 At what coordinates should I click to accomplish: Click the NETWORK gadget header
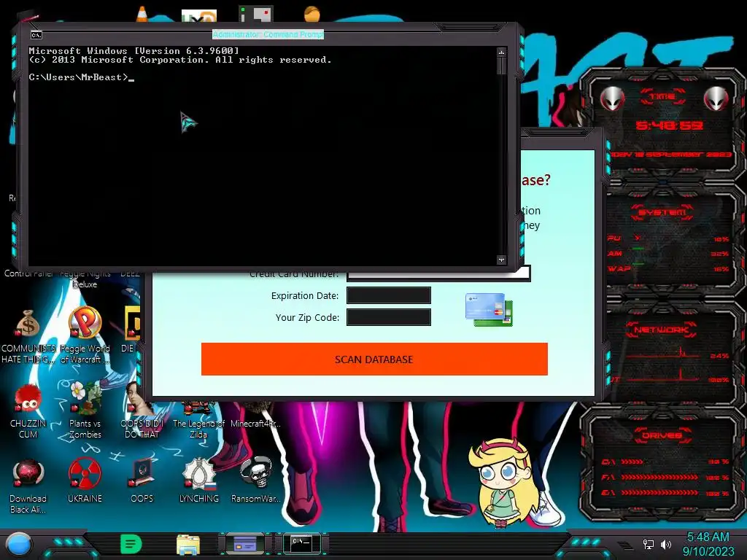[x=662, y=330]
